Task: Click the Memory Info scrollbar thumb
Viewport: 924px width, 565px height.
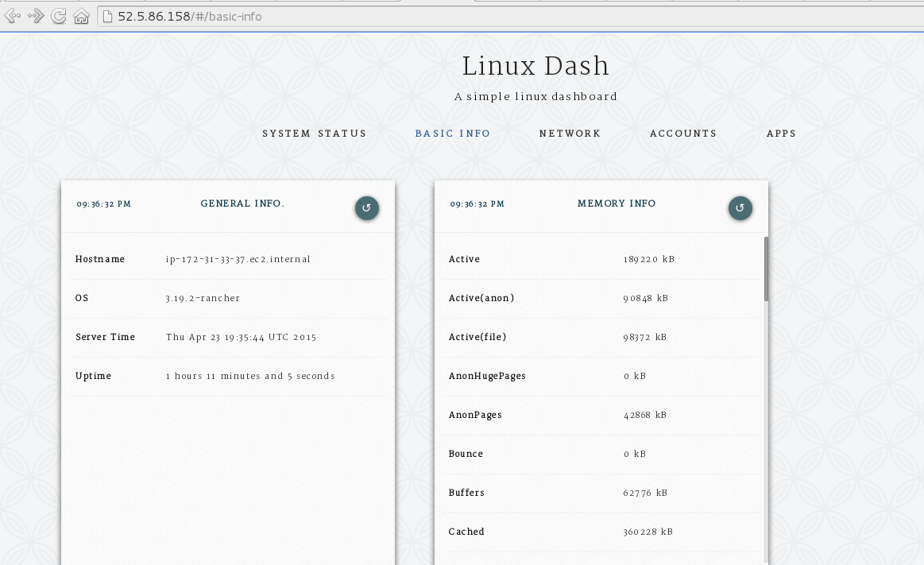Action: pyautogui.click(x=766, y=269)
